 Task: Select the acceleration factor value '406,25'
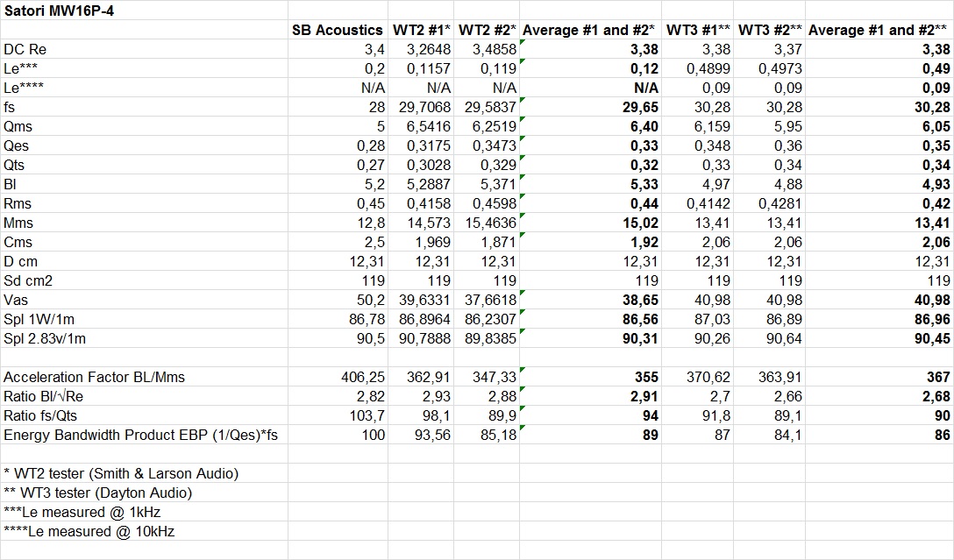(363, 378)
